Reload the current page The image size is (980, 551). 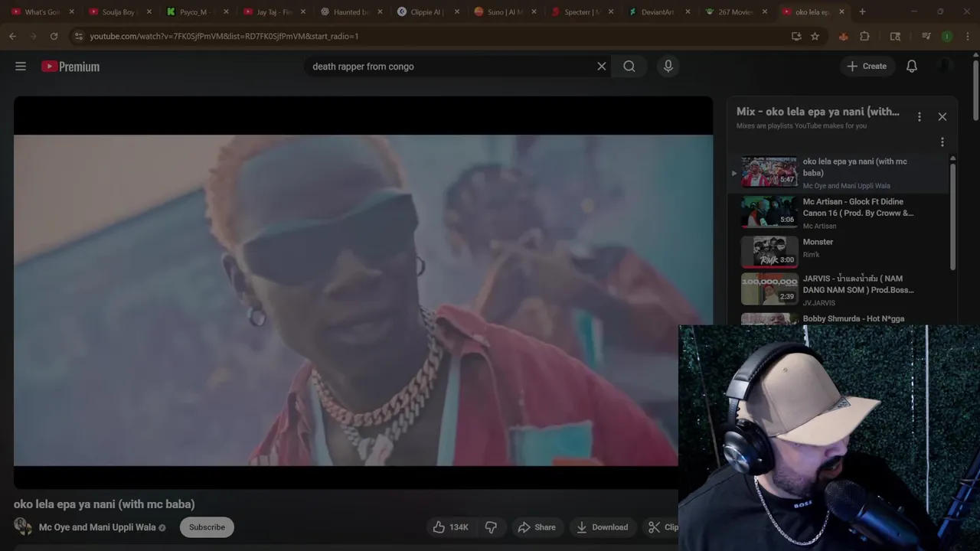(54, 36)
